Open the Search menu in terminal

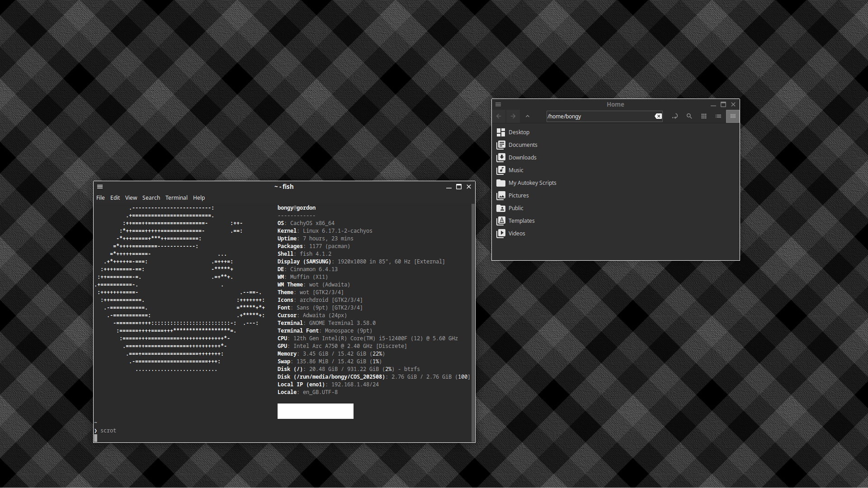click(151, 198)
